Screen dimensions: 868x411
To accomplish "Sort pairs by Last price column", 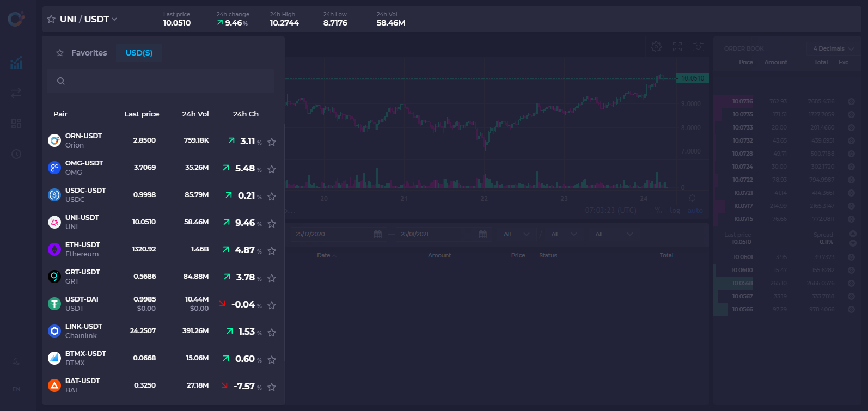I will coord(142,114).
